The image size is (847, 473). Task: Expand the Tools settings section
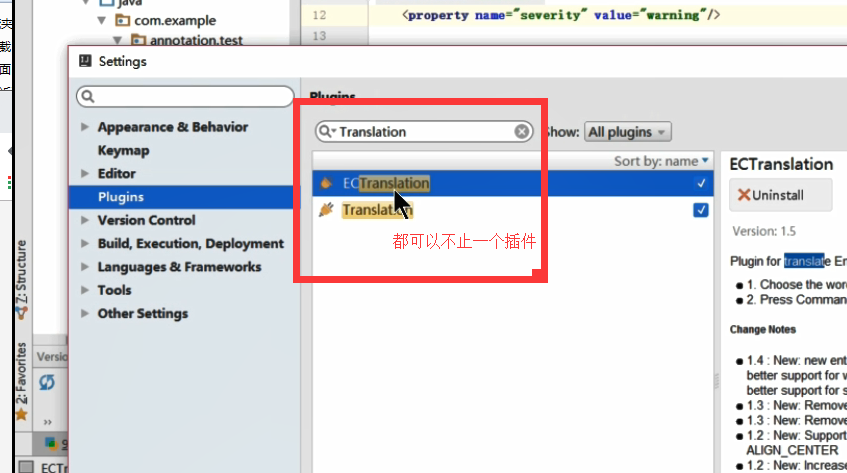[x=85, y=290]
